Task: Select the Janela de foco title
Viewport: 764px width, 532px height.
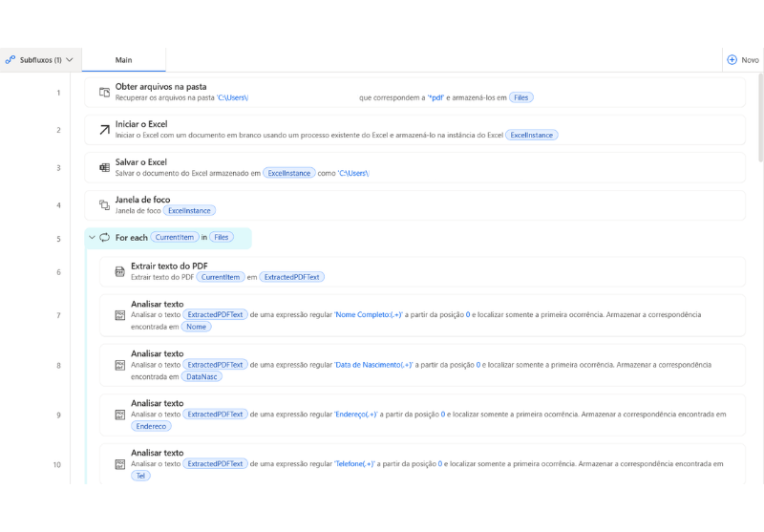Action: click(x=142, y=200)
